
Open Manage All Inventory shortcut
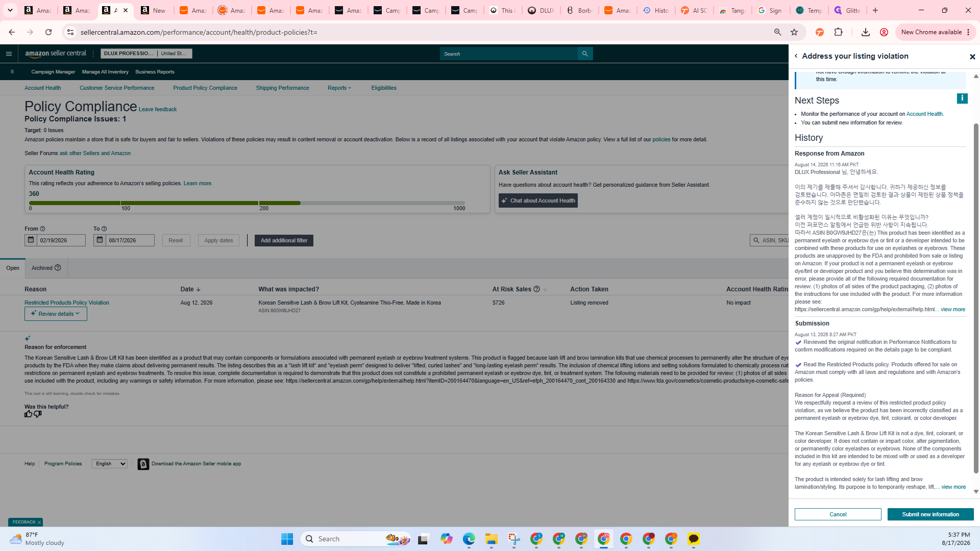105,72
